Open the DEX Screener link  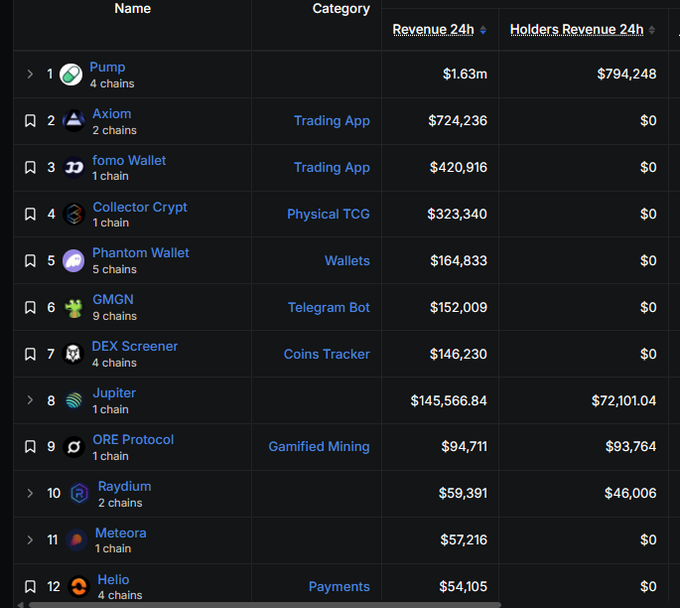[x=134, y=346]
